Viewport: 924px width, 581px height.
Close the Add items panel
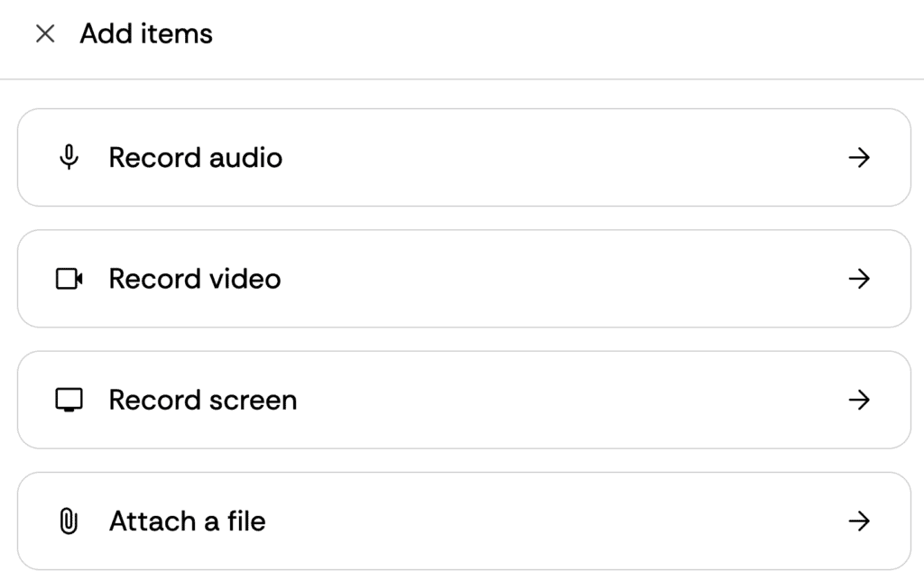click(x=44, y=34)
